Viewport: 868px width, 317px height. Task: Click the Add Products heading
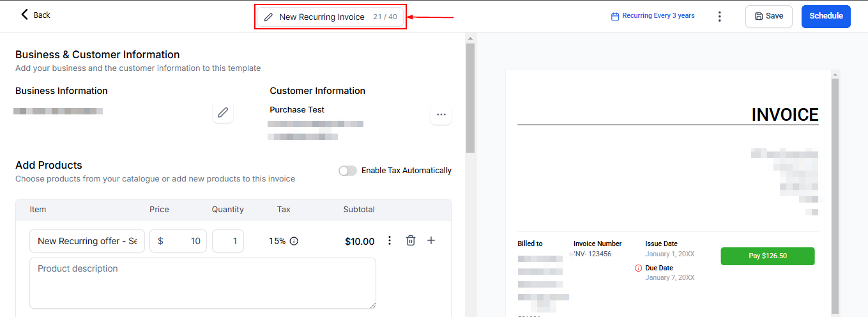coord(49,165)
